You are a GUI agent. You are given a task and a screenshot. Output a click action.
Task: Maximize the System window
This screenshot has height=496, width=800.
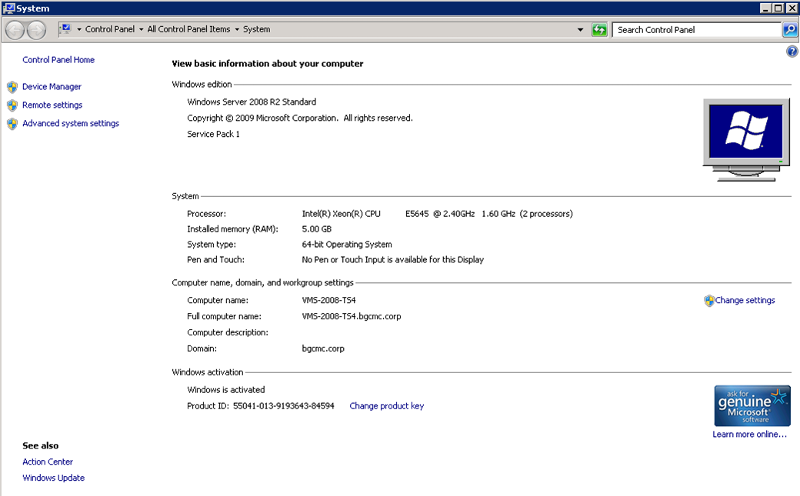[x=778, y=8]
